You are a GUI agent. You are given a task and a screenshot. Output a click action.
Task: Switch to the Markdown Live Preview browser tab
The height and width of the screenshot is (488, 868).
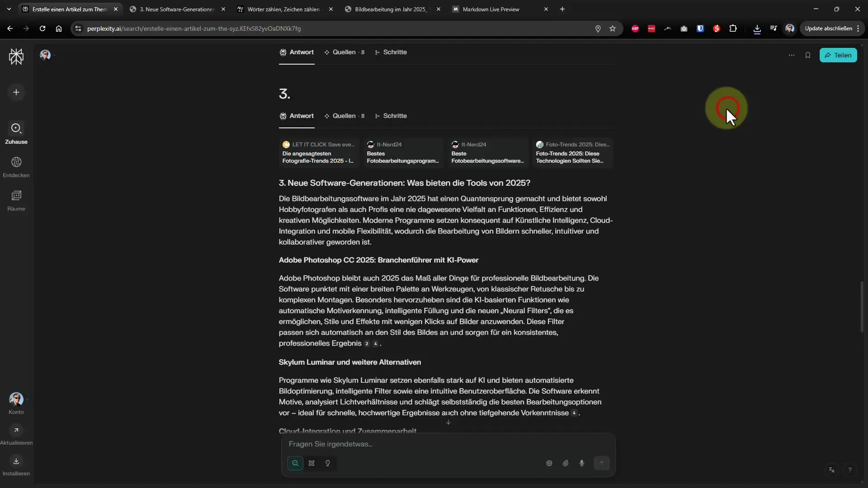(491, 9)
